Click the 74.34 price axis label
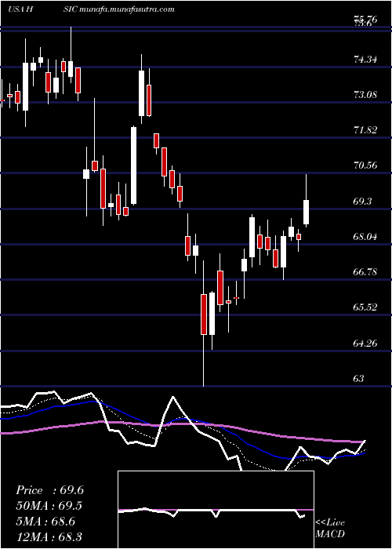Image resolution: width=392 pixels, height=549 pixels. click(366, 60)
